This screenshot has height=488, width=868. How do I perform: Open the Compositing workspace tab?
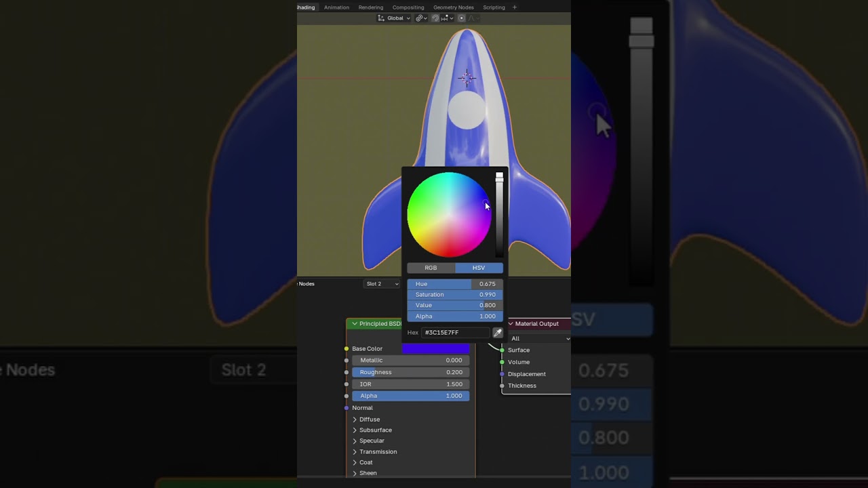point(408,7)
